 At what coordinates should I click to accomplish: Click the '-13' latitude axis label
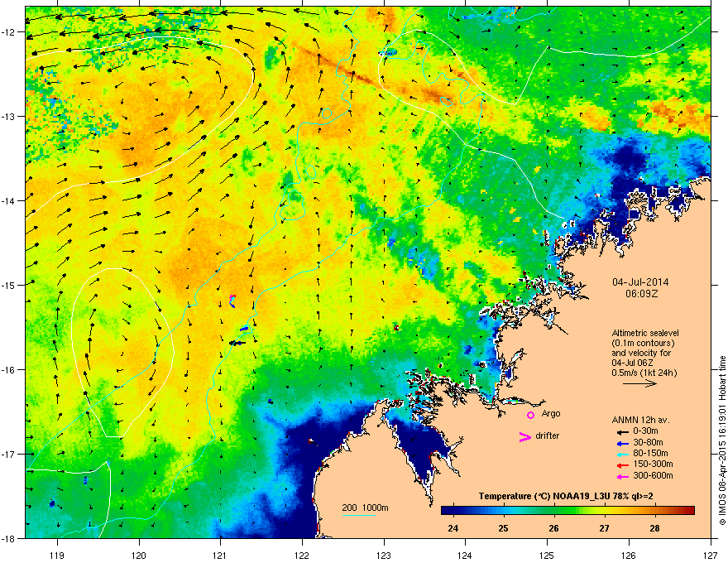coord(9,117)
